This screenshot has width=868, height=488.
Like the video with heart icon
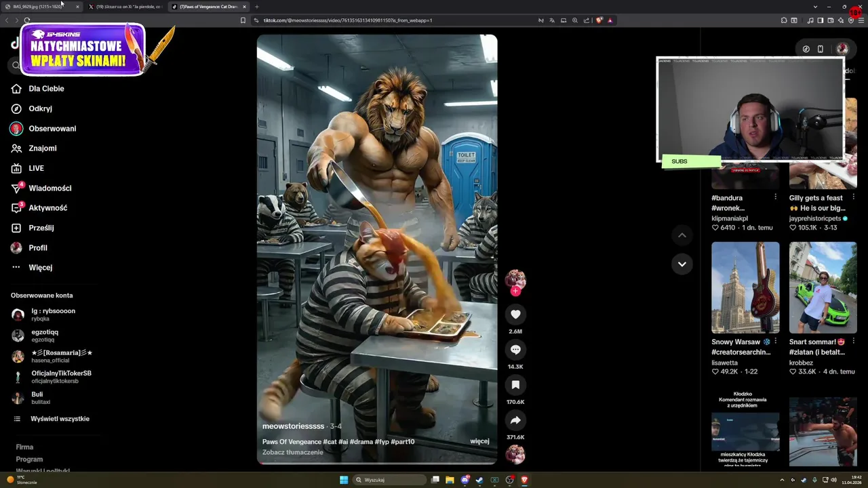515,314
